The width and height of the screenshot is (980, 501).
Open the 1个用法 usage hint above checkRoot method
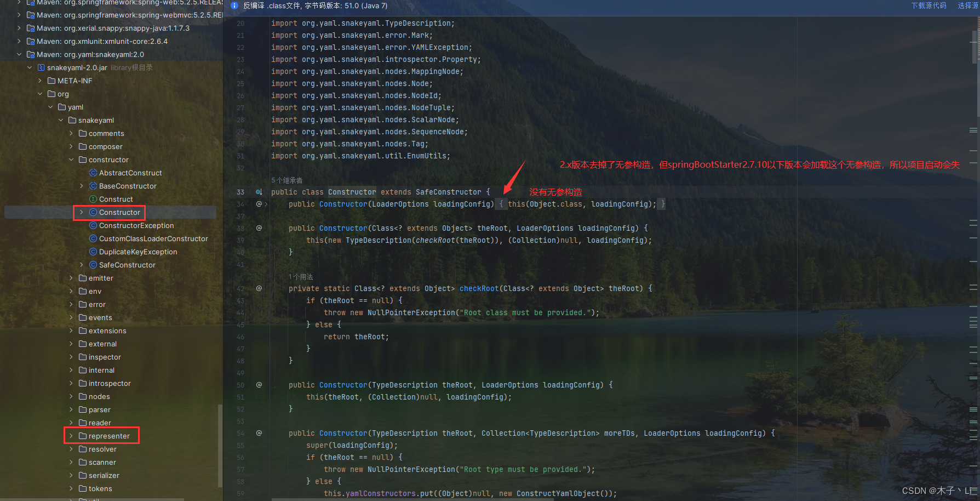tap(301, 276)
